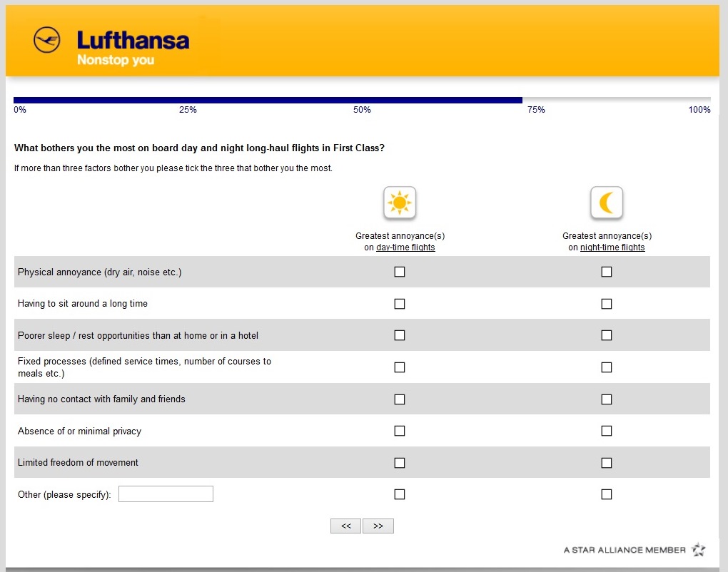Screen dimensions: 728x572
Task: Tick day-time Absence of privacy checkbox
Action: coord(400,431)
